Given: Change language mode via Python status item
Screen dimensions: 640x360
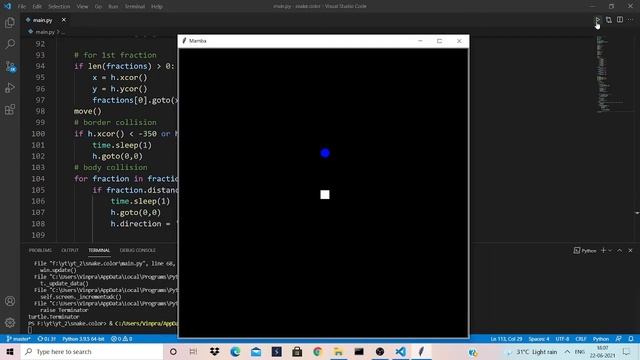Looking at the screenshot, I should click(x=601, y=339).
